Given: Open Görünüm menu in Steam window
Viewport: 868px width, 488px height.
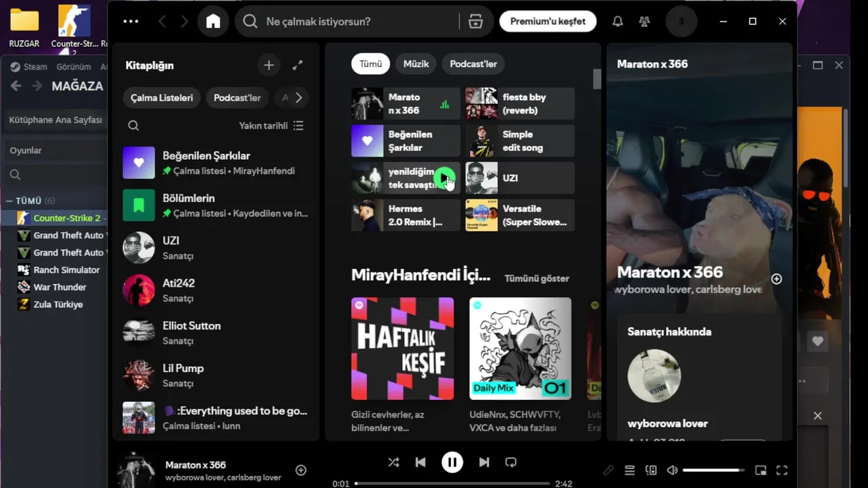Looking at the screenshot, I should coord(73,66).
